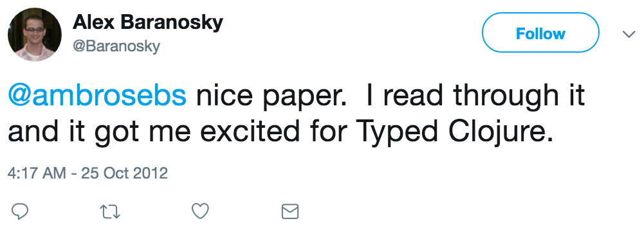Click the 'I read through it' text
This screenshot has width=644, height=237.
coord(475,97)
